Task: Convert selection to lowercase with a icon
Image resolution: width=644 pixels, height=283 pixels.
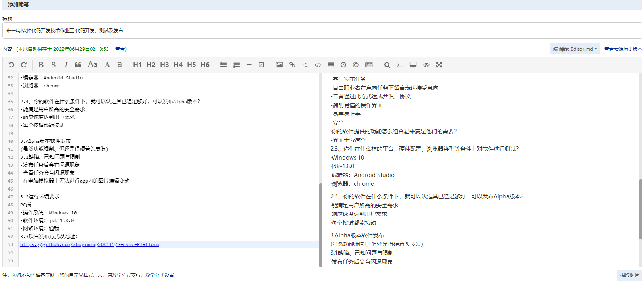Action: pyautogui.click(x=120, y=65)
